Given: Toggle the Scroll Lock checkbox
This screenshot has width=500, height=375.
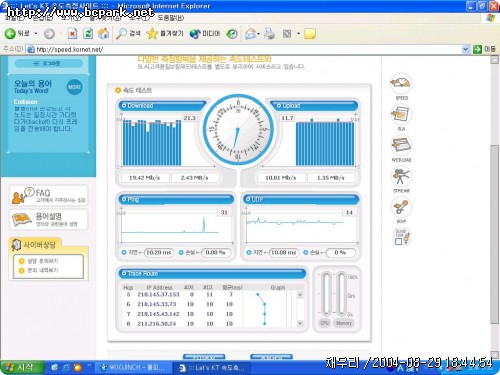Looking at the screenshot, I should (398, 242).
